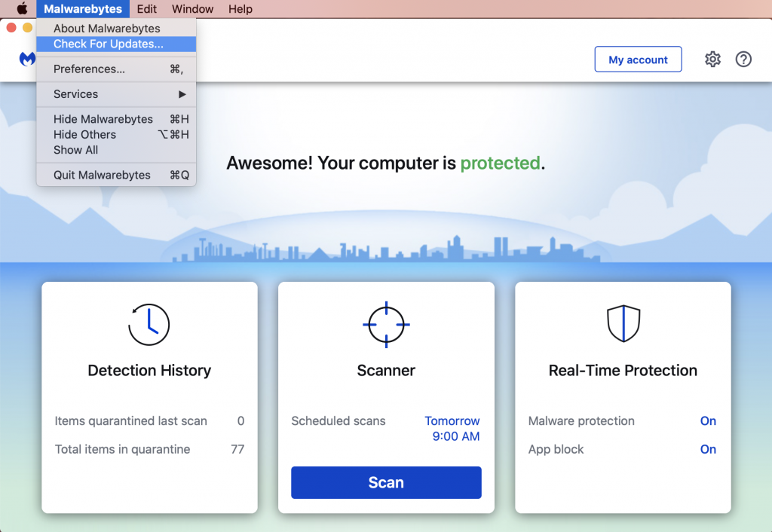
Task: Toggle Malware protection On setting
Action: [708, 420]
